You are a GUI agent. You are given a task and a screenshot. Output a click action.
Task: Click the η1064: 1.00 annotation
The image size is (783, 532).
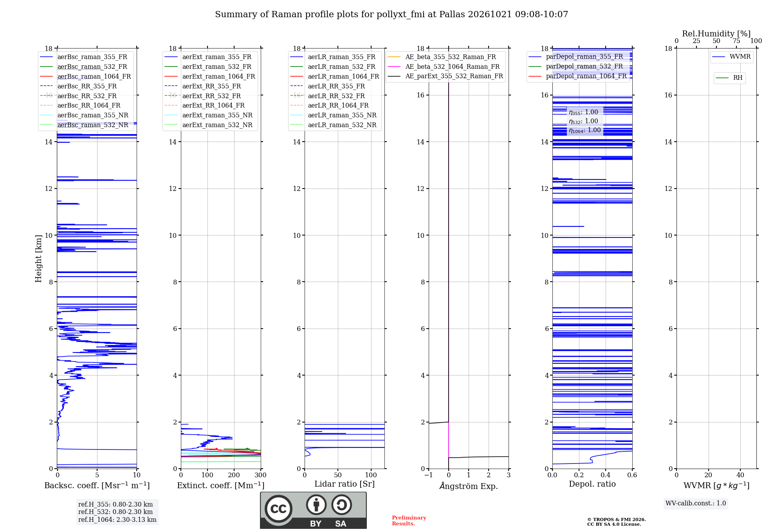585,130
